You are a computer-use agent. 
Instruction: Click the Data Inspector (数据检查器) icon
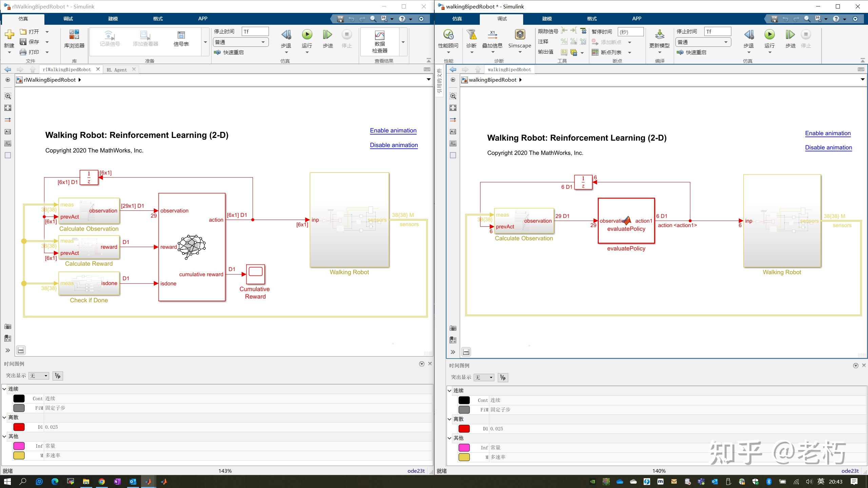[x=379, y=36]
